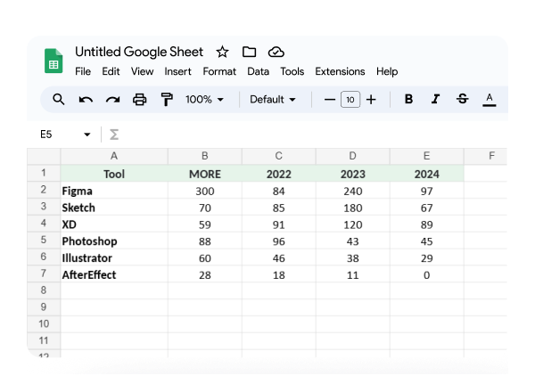Toggle bold formatting
This screenshot has width=535, height=392.
point(408,99)
